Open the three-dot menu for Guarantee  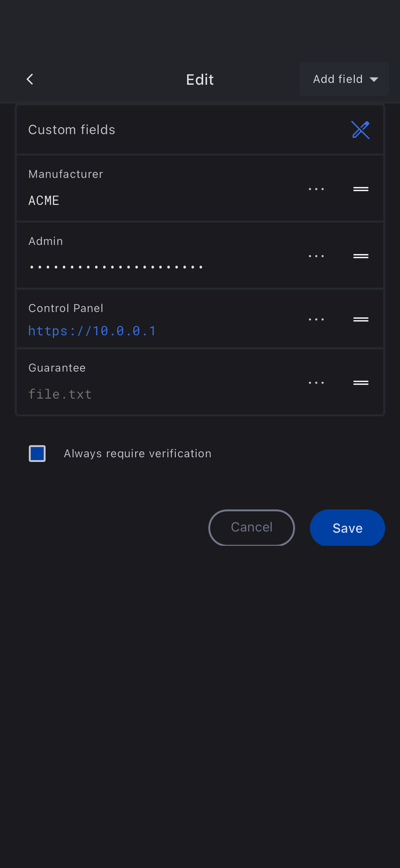pos(316,383)
